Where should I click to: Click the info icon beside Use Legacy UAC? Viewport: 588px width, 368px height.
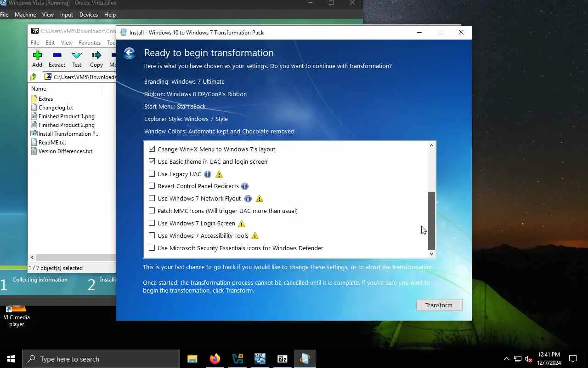point(208,174)
